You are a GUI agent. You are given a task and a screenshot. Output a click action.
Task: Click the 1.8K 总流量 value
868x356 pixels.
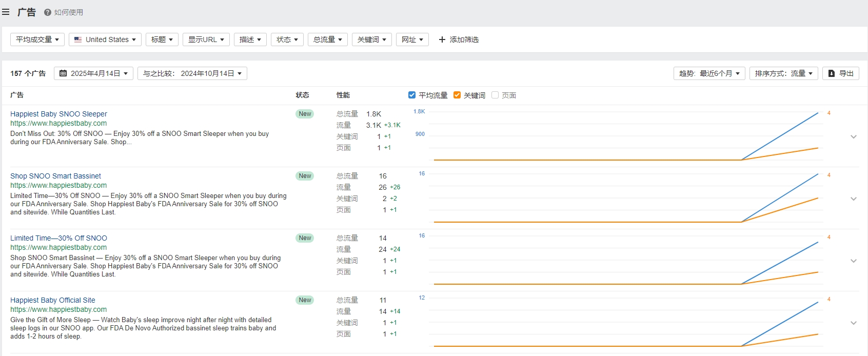[373, 114]
